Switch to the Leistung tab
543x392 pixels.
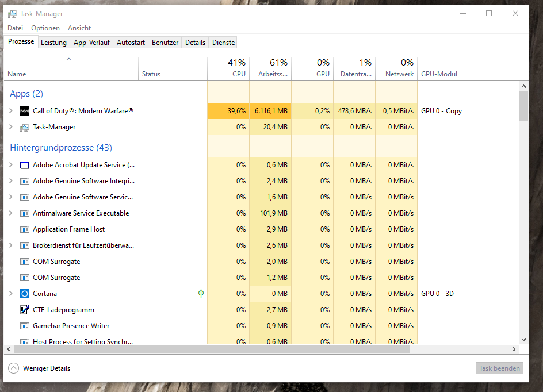point(53,42)
